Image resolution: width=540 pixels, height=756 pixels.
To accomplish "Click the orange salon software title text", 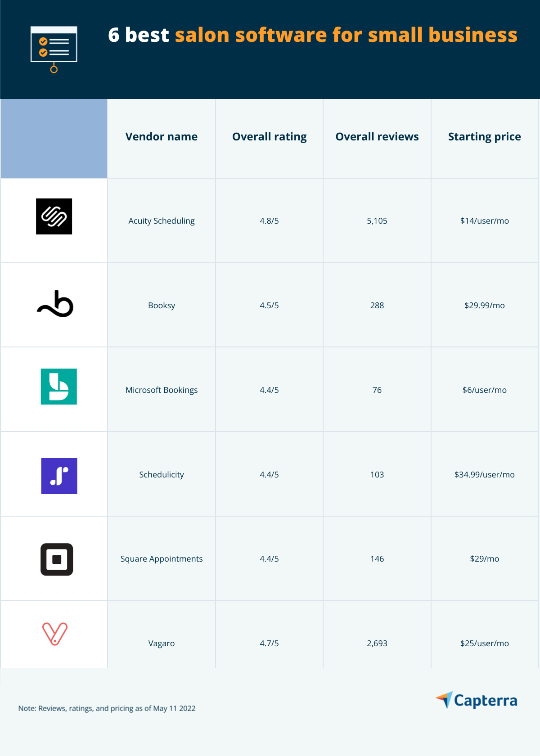I will (346, 35).
